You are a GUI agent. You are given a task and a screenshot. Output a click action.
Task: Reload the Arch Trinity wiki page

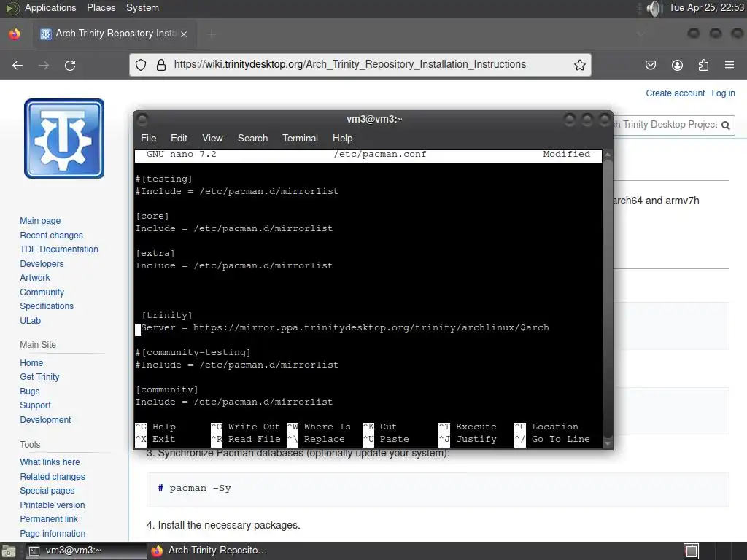tap(70, 65)
